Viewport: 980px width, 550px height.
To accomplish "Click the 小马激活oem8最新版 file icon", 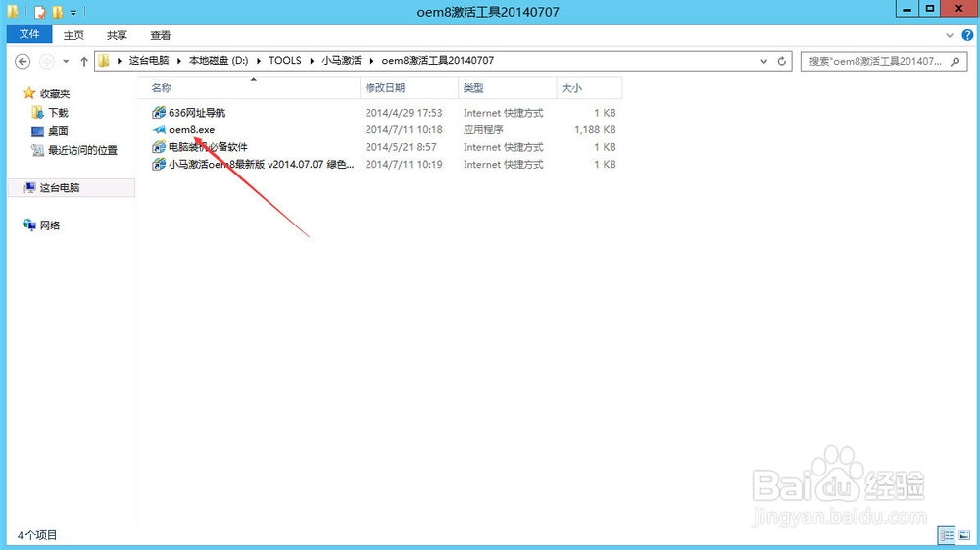I will coord(159,165).
